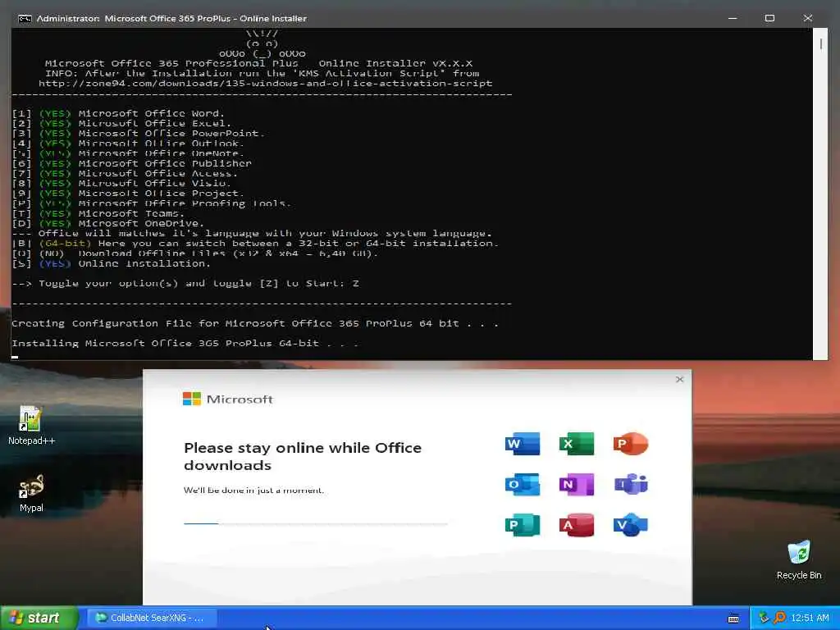The height and width of the screenshot is (630, 840).
Task: Click 'Creating Configuration File' console line
Action: [x=255, y=323]
